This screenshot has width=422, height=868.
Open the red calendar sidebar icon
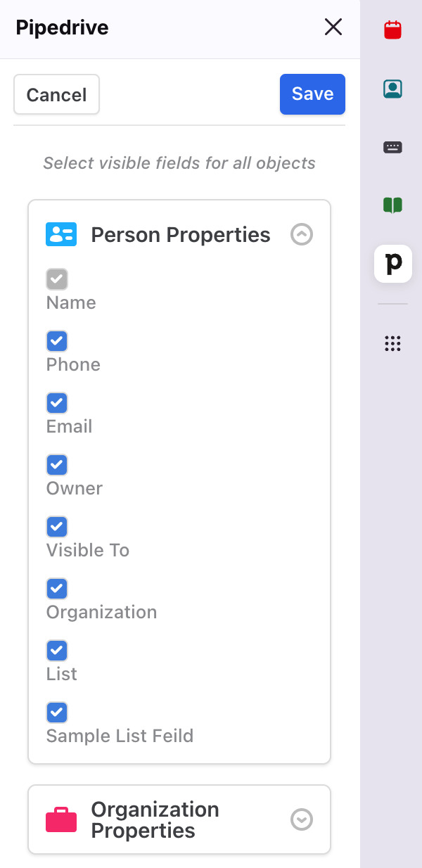tap(392, 30)
